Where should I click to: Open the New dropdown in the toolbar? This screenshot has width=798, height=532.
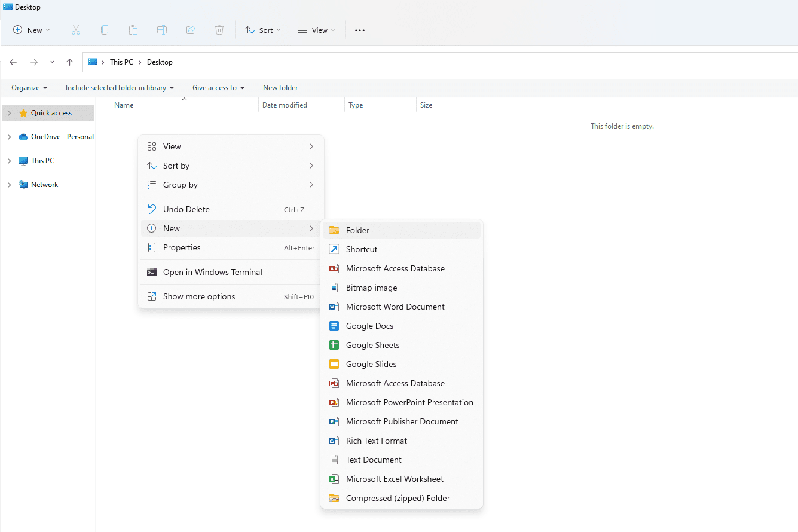tap(32, 30)
